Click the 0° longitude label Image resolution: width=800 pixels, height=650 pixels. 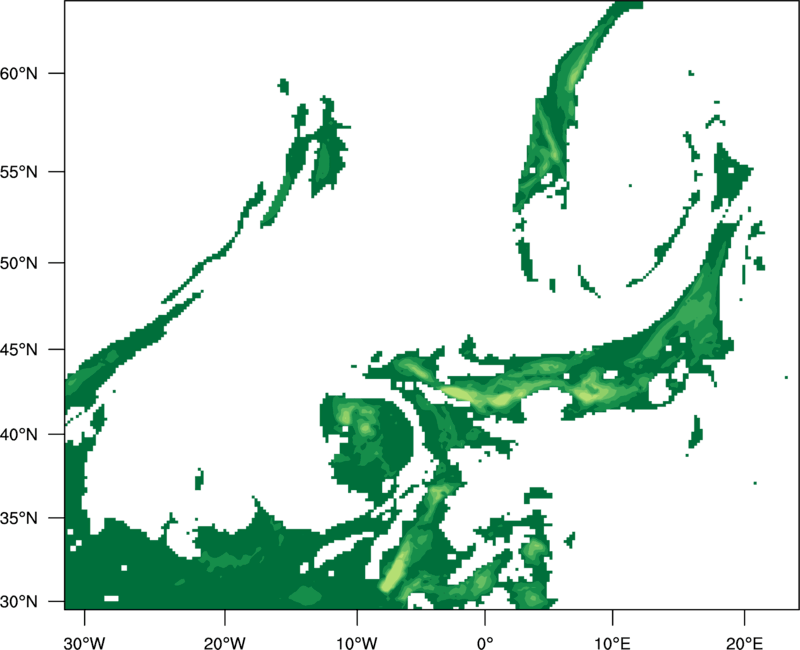485,643
